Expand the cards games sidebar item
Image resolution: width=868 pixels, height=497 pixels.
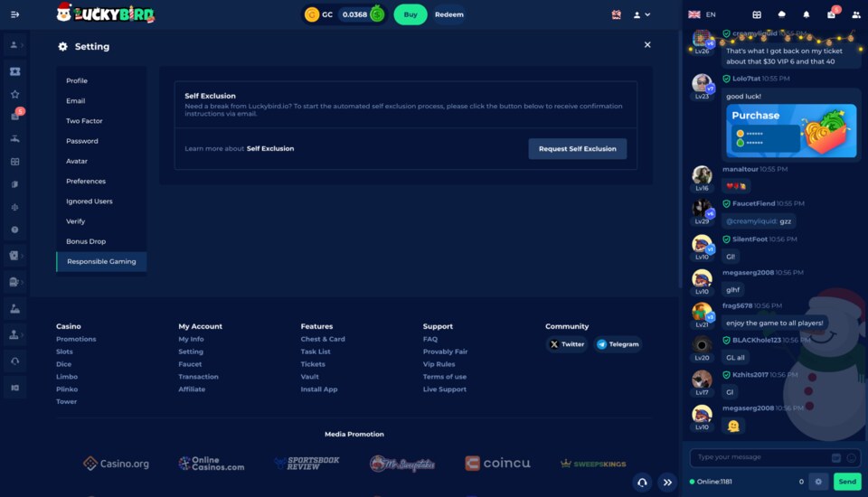15,255
